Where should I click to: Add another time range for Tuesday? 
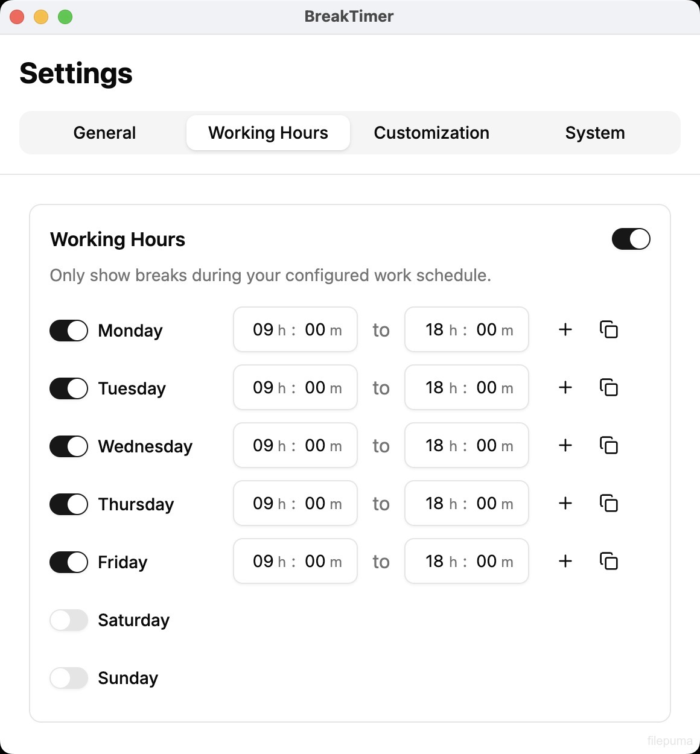[x=565, y=387]
